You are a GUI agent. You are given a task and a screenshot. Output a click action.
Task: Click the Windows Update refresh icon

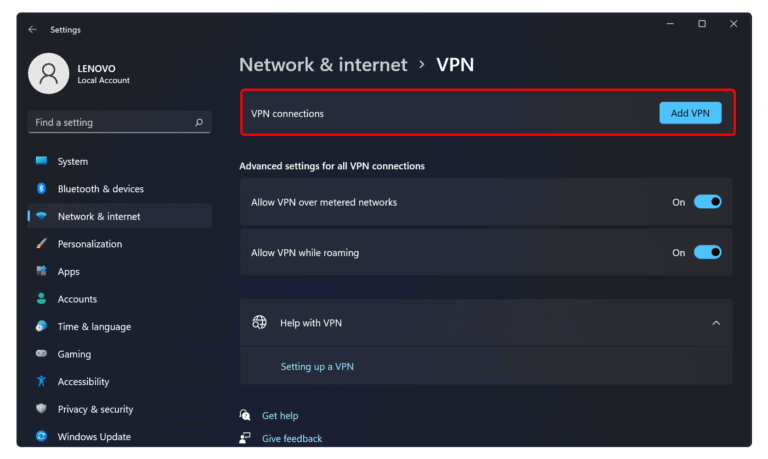[42, 436]
